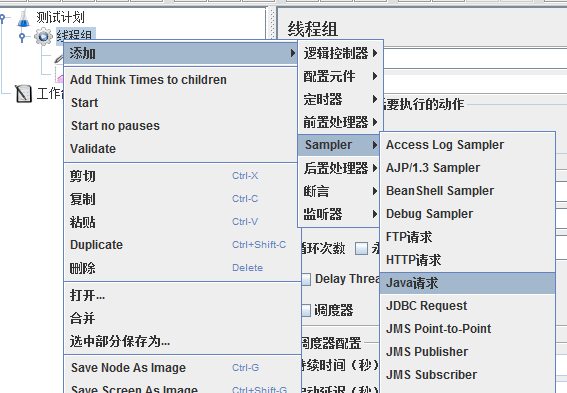567x393 pixels.
Task: Choose Add Think Times to children
Action: [x=181, y=80]
